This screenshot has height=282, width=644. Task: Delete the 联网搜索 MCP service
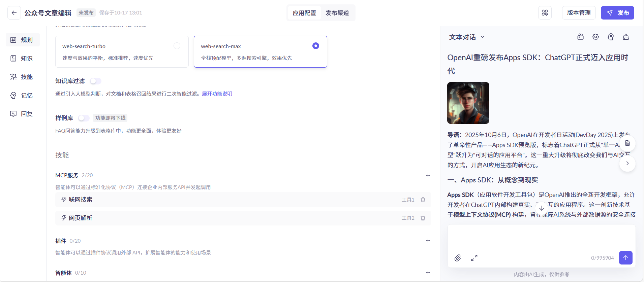423,200
